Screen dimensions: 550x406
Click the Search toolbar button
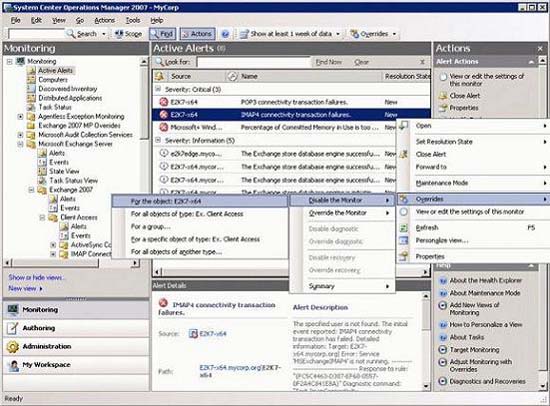pos(82,34)
